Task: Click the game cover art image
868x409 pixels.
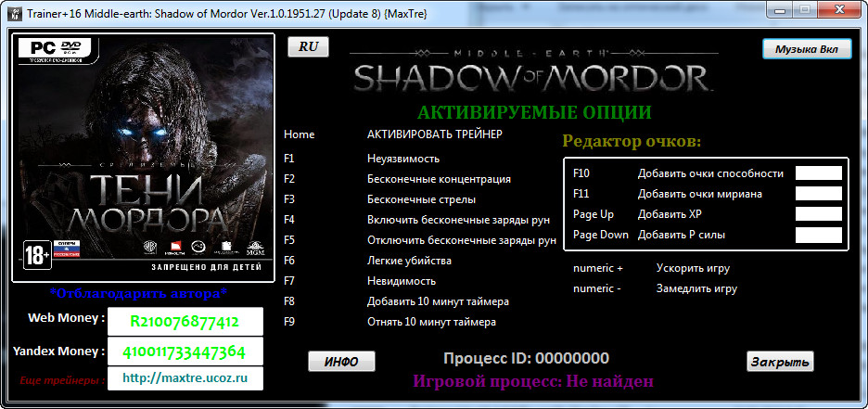Action: [144, 158]
